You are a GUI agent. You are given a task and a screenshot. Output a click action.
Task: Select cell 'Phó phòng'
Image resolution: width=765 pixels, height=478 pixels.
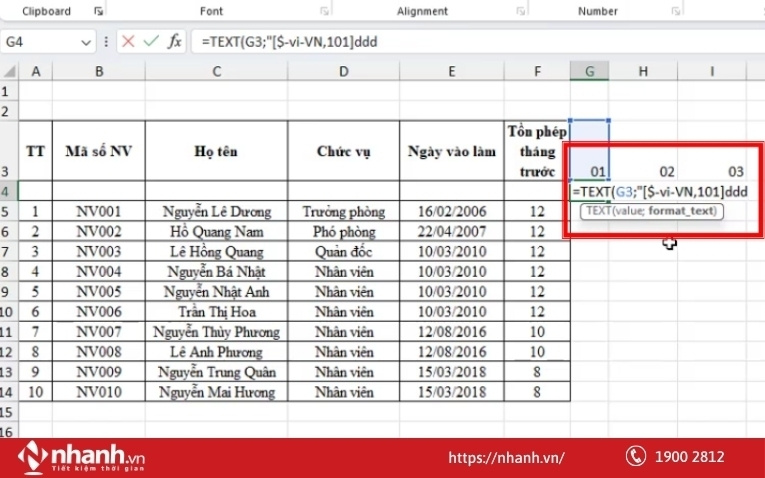(x=343, y=232)
